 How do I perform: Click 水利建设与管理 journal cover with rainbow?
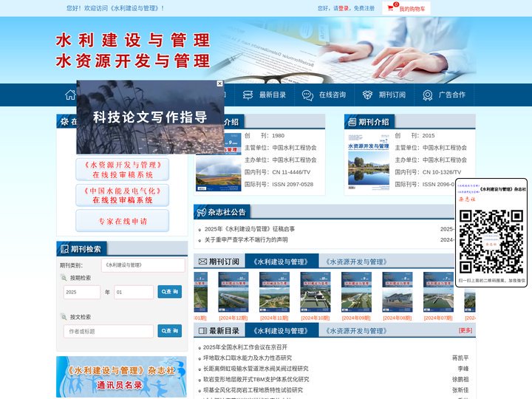click(x=219, y=173)
